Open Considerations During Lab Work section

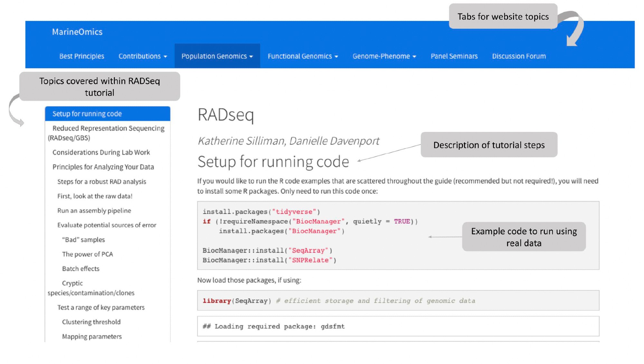(x=101, y=153)
